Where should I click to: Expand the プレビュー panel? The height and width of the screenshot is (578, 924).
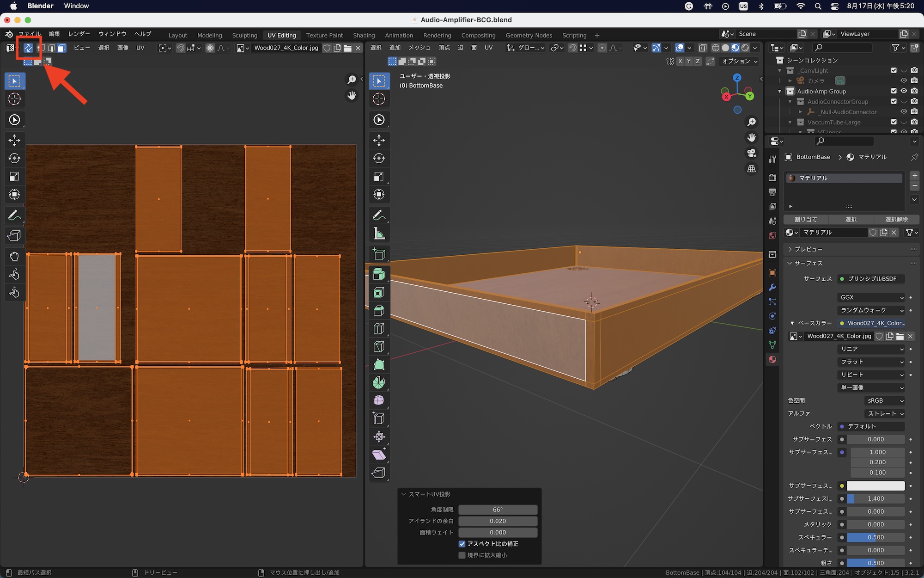[x=808, y=249]
